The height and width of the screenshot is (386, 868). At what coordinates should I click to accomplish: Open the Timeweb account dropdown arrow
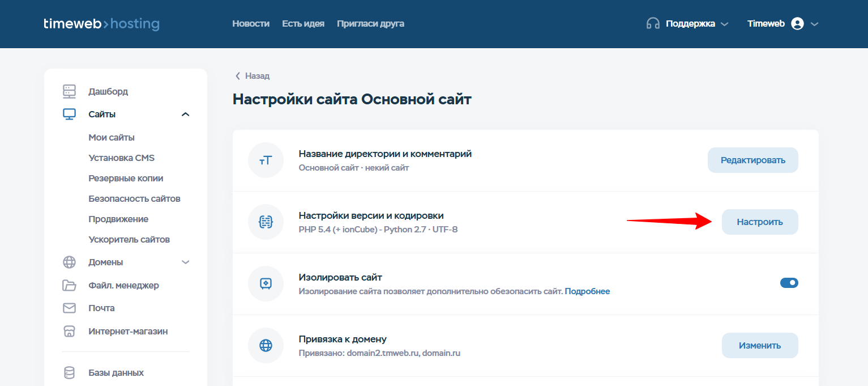point(815,24)
